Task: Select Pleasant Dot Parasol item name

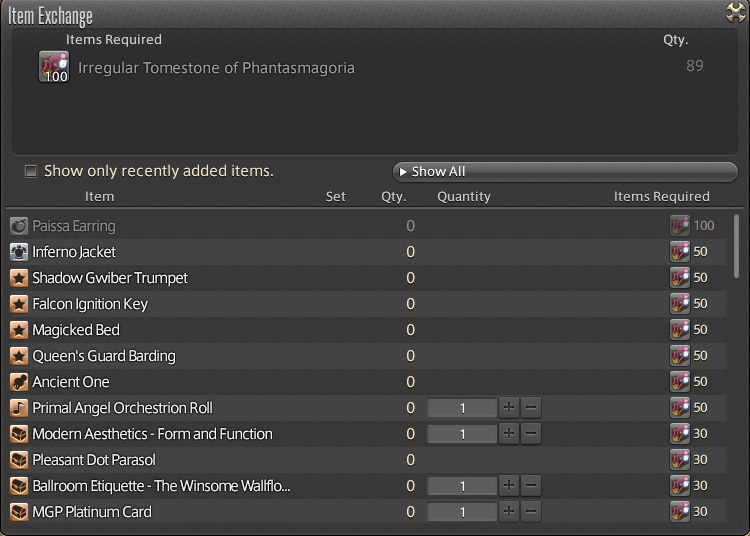Action: pyautogui.click(x=94, y=460)
